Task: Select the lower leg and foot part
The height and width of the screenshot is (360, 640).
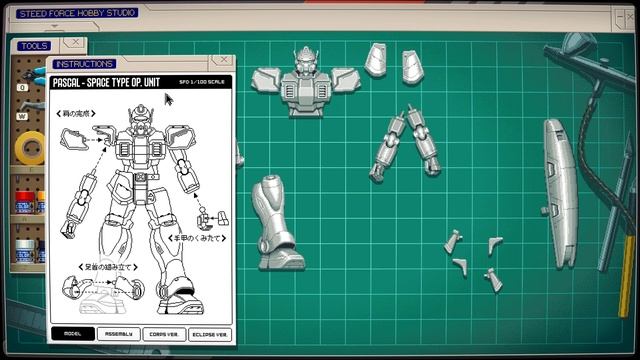Action: 277,223
